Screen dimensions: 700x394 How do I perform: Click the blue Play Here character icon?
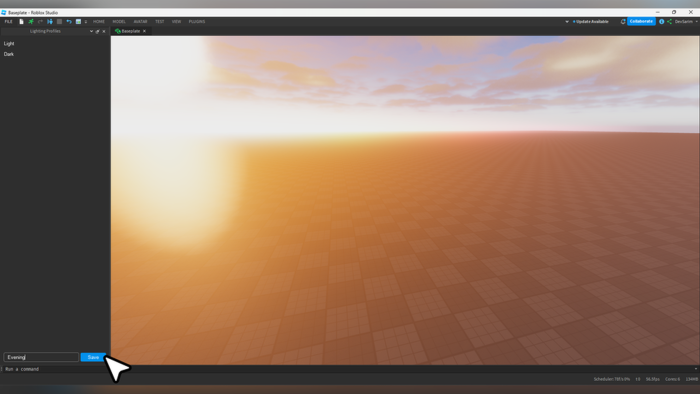point(50,21)
